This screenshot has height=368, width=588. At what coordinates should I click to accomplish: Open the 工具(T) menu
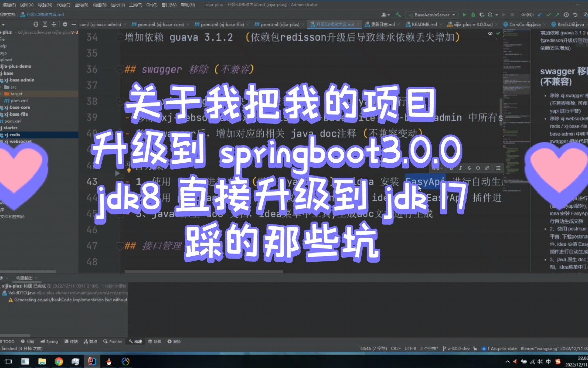pyautogui.click(x=135, y=5)
